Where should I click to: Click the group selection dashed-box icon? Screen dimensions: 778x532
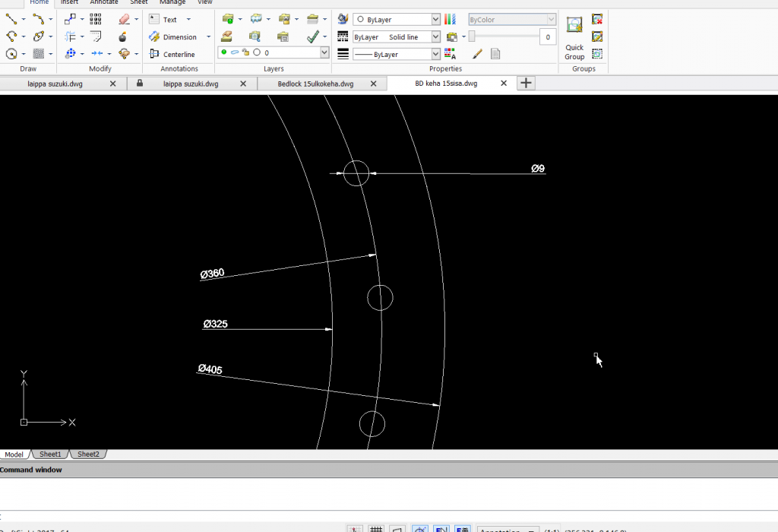coord(597,54)
